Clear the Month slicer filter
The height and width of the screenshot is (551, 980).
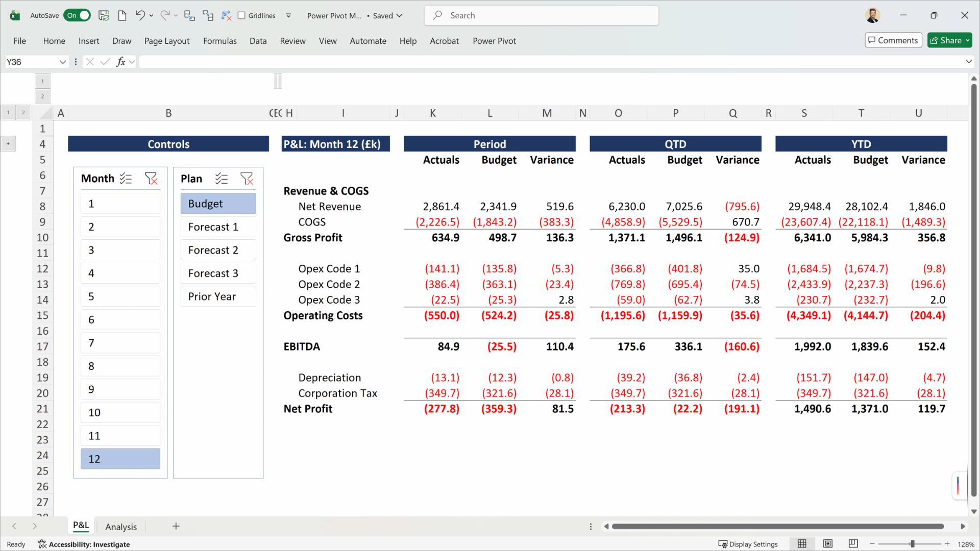pyautogui.click(x=151, y=179)
